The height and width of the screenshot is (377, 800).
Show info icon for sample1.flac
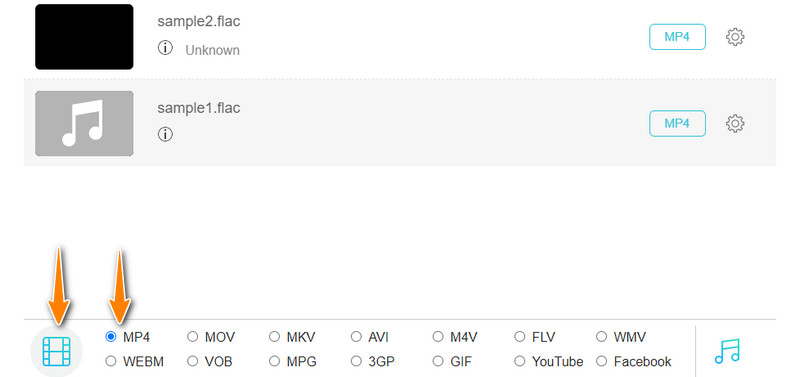165,135
